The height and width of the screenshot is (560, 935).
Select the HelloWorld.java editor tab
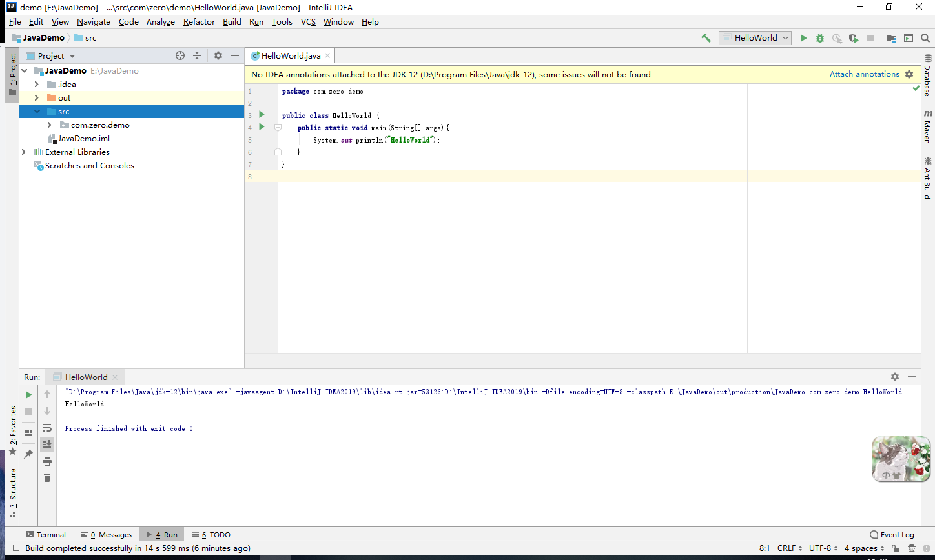point(291,56)
